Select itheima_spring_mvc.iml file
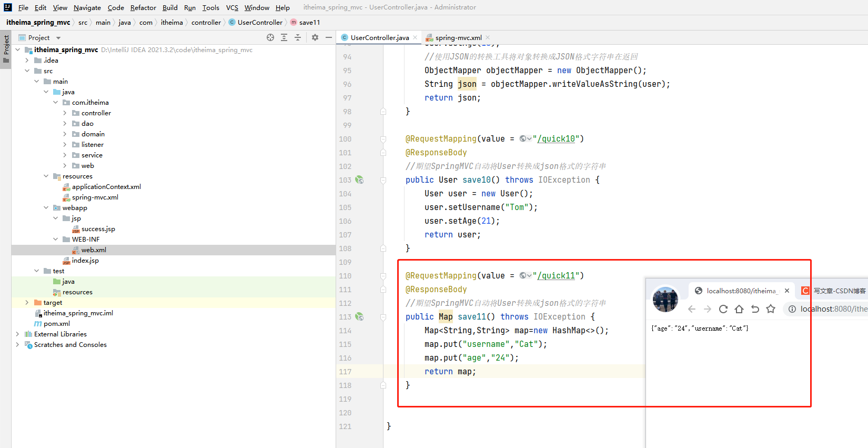Screen dimensions: 868x448 [x=78, y=313]
